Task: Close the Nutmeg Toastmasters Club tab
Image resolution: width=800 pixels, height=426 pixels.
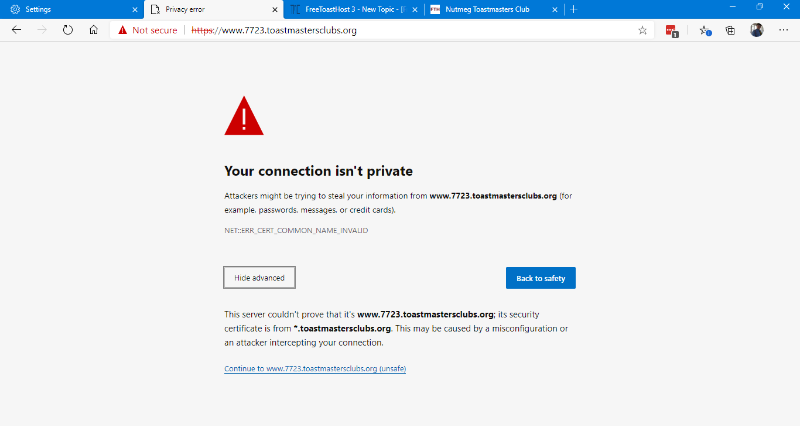Action: coord(555,9)
